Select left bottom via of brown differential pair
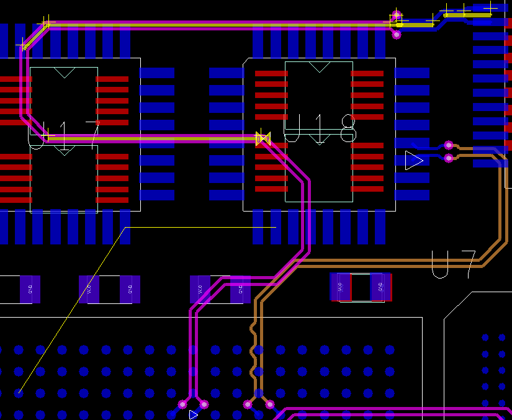 [x=248, y=404]
